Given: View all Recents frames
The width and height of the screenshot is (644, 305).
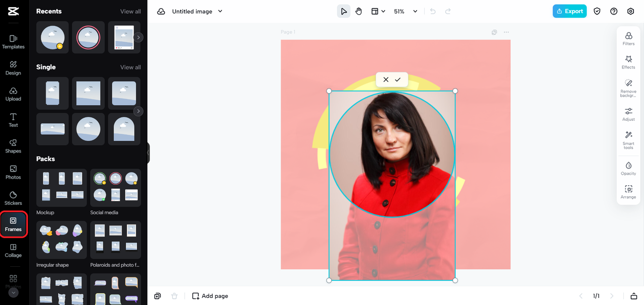Looking at the screenshot, I should (130, 11).
